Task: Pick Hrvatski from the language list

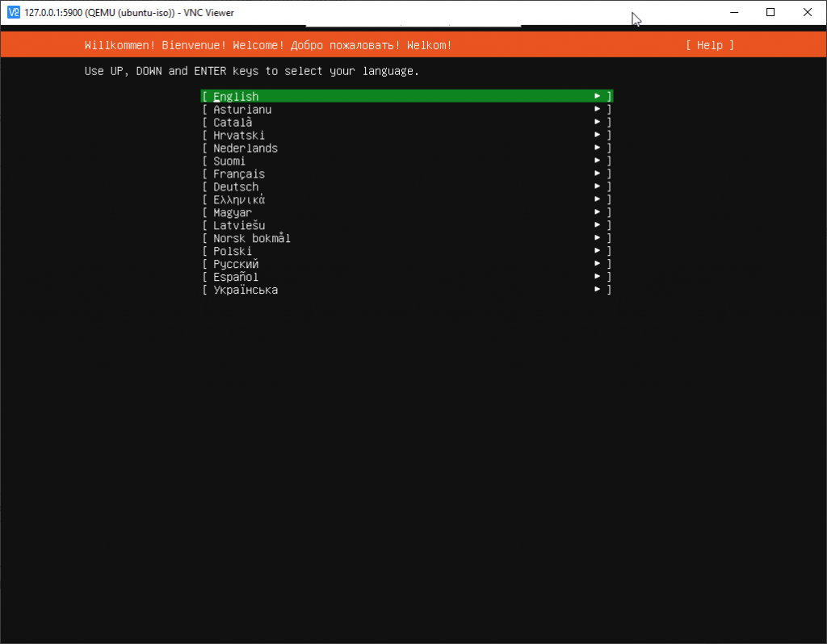Action: [x=239, y=136]
